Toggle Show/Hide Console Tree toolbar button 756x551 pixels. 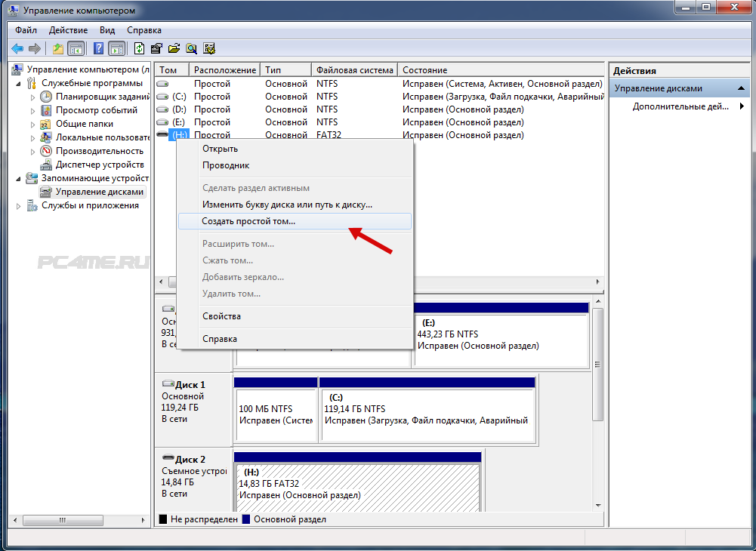pyautogui.click(x=76, y=48)
